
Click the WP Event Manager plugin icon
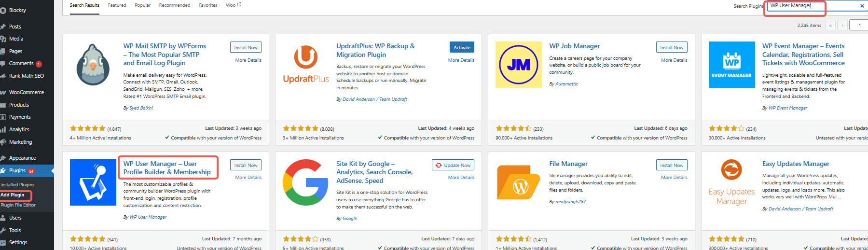[731, 65]
